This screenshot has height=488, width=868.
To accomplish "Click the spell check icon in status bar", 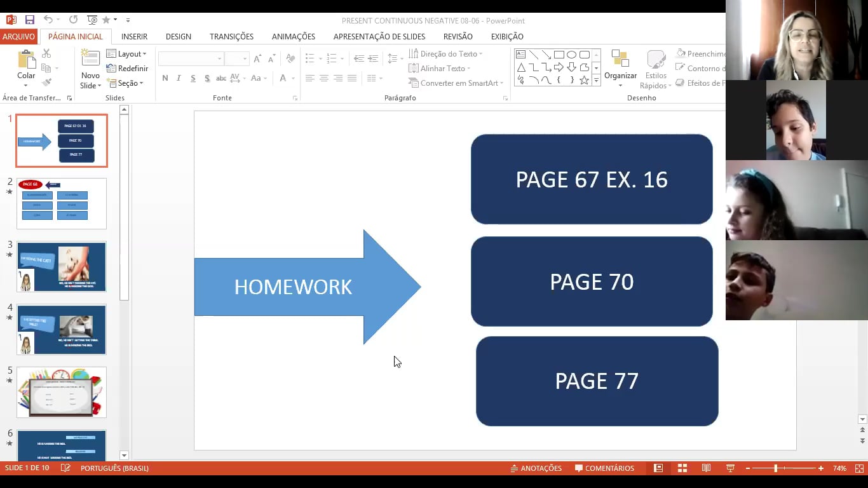I will [65, 468].
